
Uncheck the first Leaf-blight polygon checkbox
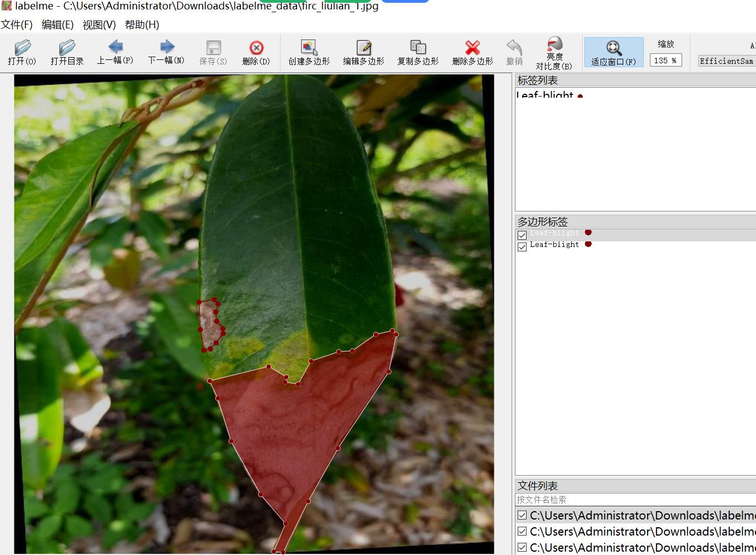pos(522,235)
